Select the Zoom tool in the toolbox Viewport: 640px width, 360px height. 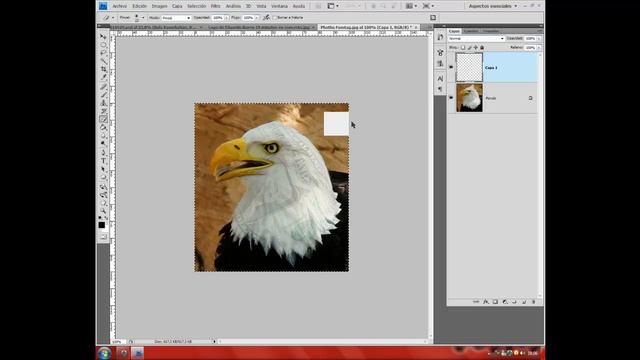point(103,211)
